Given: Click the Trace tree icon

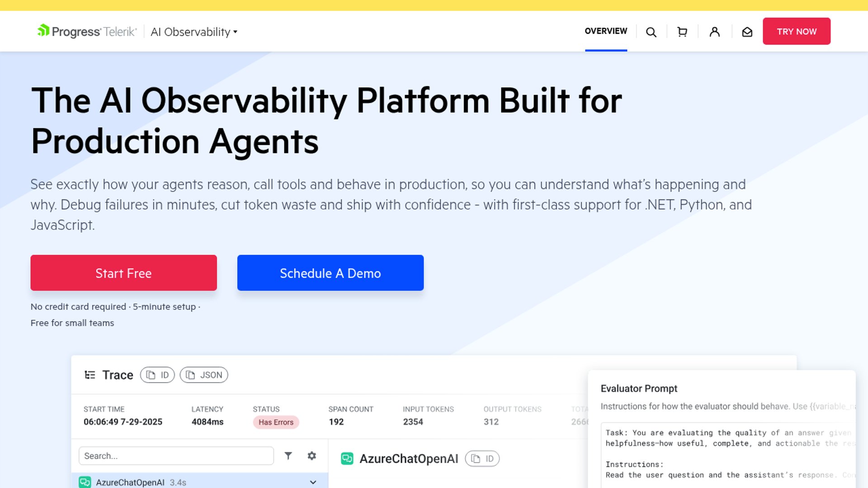Looking at the screenshot, I should pyautogui.click(x=90, y=375).
